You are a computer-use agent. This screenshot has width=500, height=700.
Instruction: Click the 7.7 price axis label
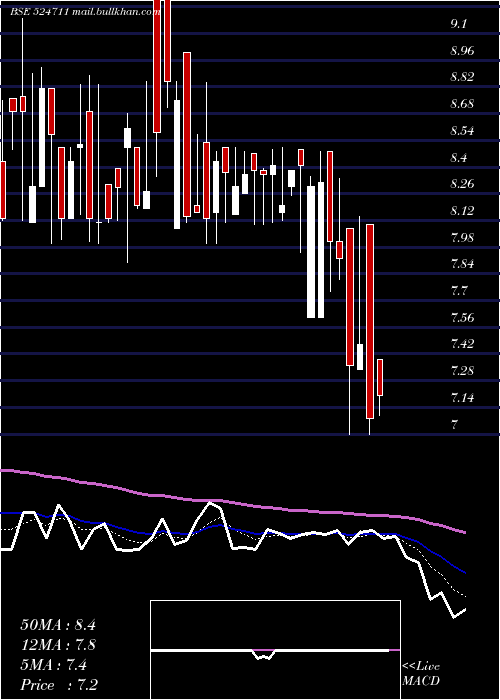click(458, 291)
